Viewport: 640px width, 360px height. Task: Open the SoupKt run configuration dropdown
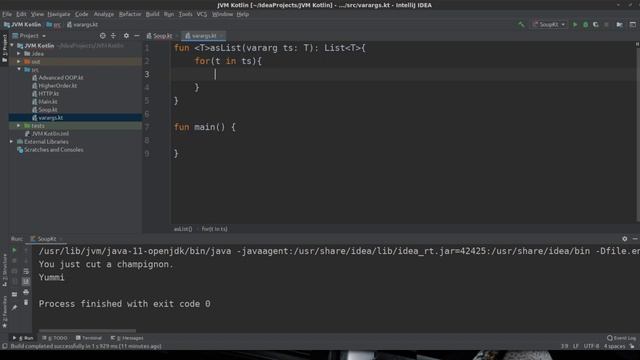[x=549, y=24]
